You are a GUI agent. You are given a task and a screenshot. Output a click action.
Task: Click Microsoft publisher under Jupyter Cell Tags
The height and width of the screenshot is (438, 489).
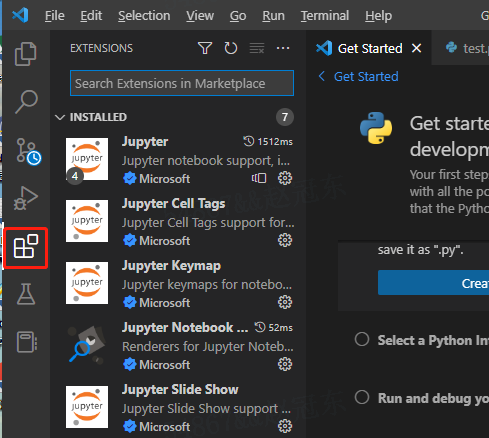(165, 241)
